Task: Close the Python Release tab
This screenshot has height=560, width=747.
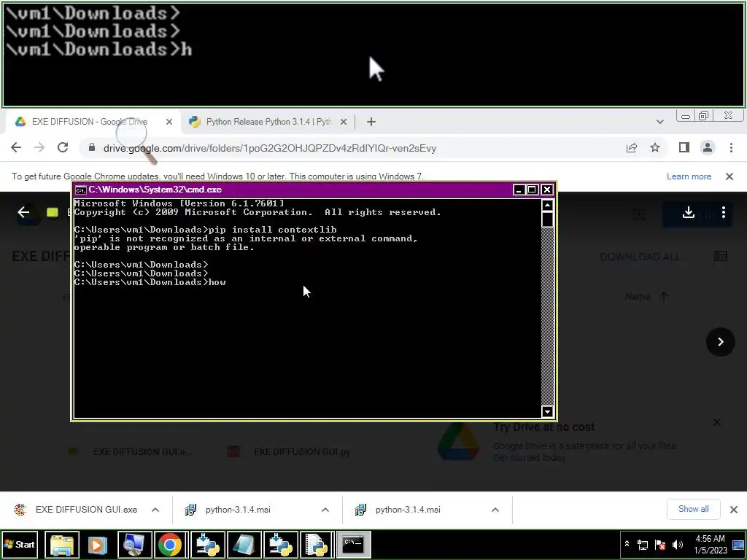Action: coord(344,122)
